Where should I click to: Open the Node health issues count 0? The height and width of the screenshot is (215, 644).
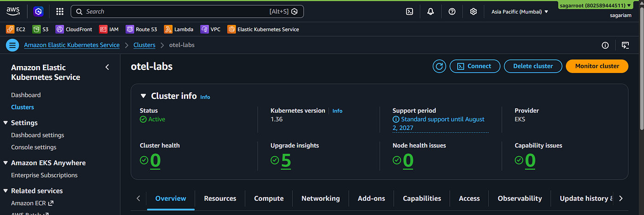pos(408,160)
